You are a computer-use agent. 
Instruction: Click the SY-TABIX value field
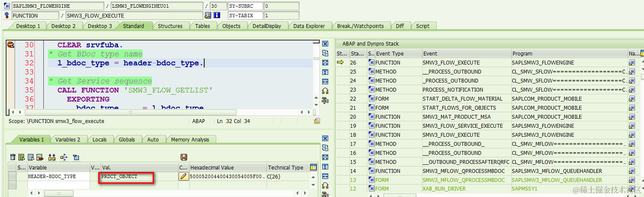coord(281,15)
